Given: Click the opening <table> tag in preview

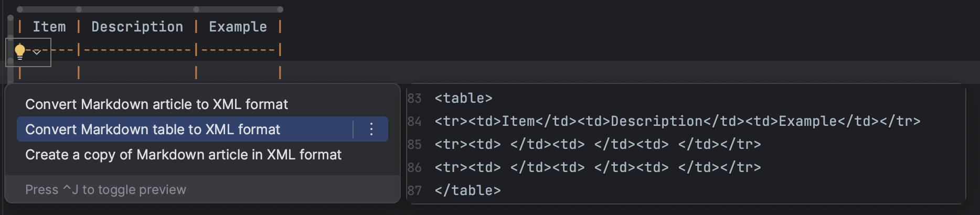Looking at the screenshot, I should [x=463, y=98].
